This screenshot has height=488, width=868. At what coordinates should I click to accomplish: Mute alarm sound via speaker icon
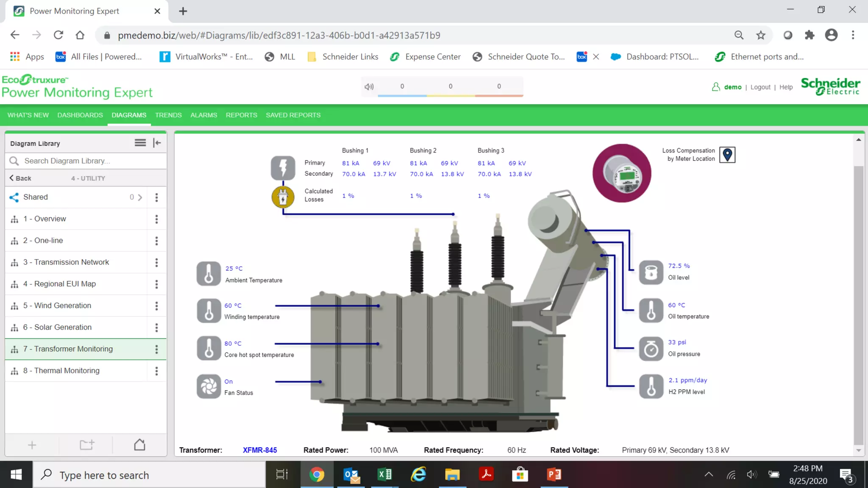(x=369, y=86)
